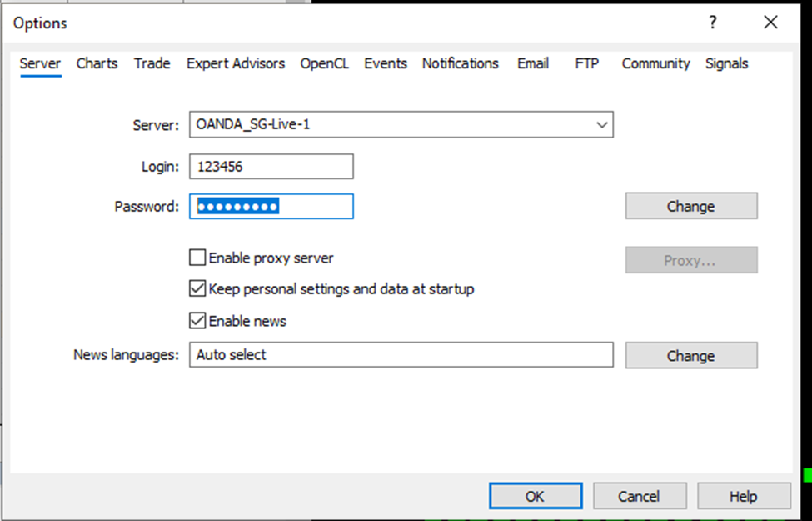The image size is (812, 521).
Task: Click Change button for News languages
Action: (690, 355)
